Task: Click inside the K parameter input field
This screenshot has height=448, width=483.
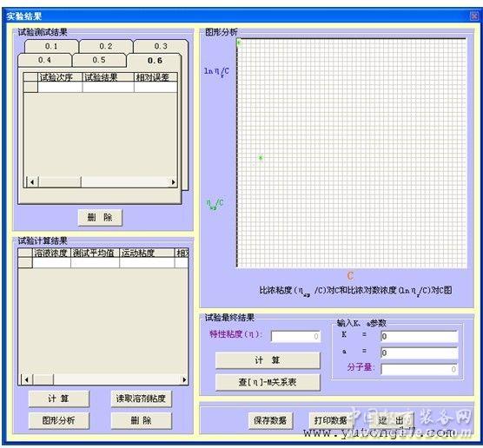Action: click(x=420, y=337)
